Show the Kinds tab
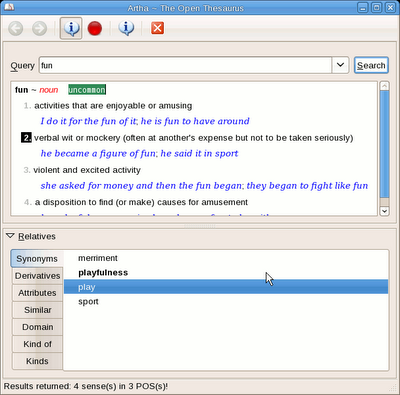The height and width of the screenshot is (395, 400). pos(37,361)
